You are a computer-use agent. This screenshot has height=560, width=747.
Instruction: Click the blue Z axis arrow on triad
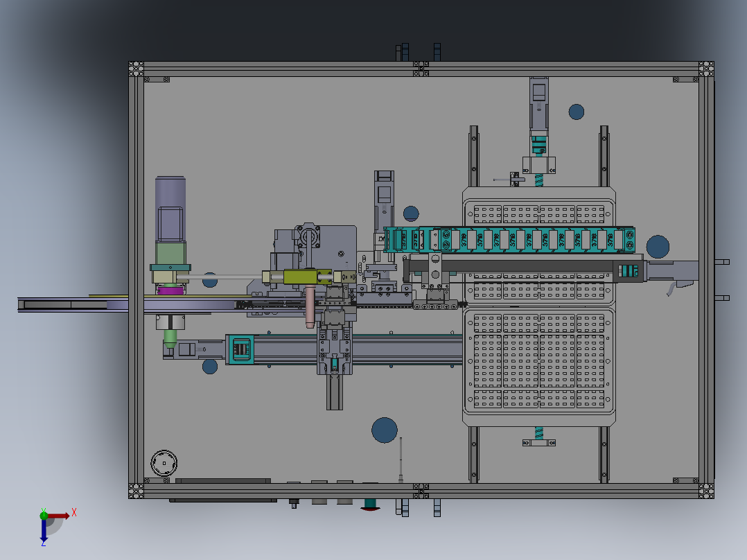[44, 531]
